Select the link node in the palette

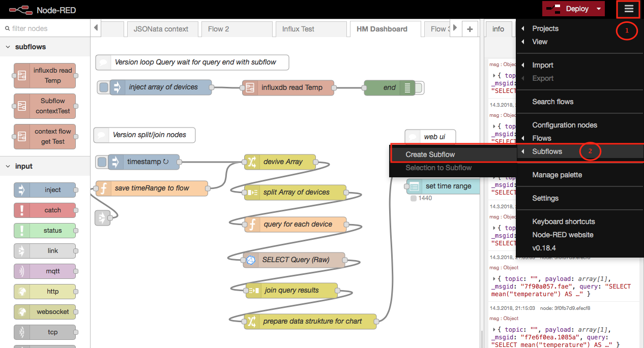(45, 251)
